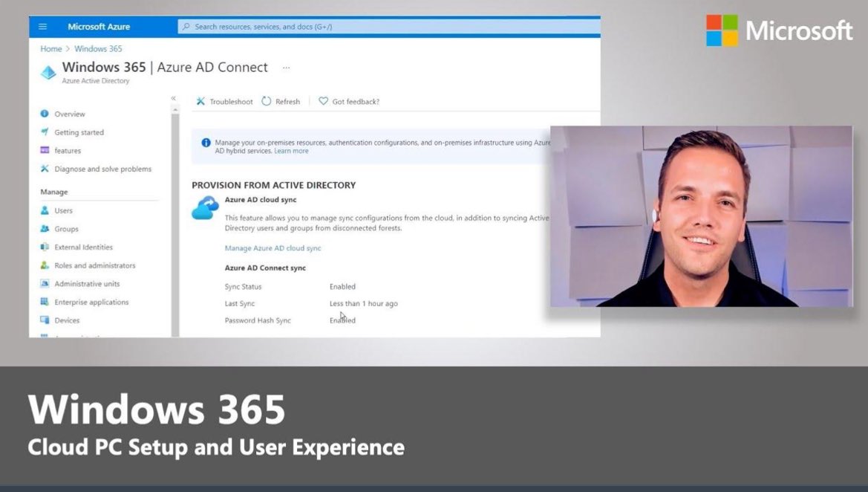Open Enterprise applications in sidebar

(91, 302)
